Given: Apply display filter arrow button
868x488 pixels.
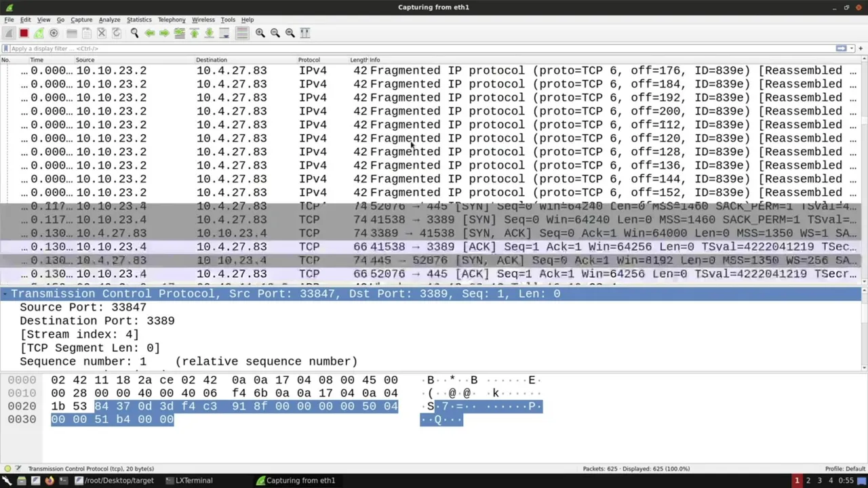Looking at the screenshot, I should tap(842, 49).
